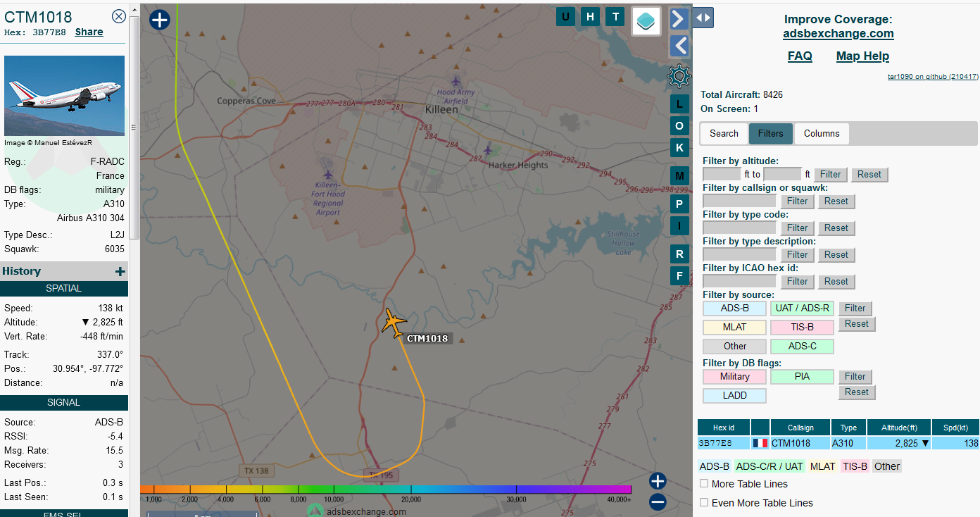The image size is (980, 517).
Task: Toggle the PIA DB flag filter
Action: (802, 377)
